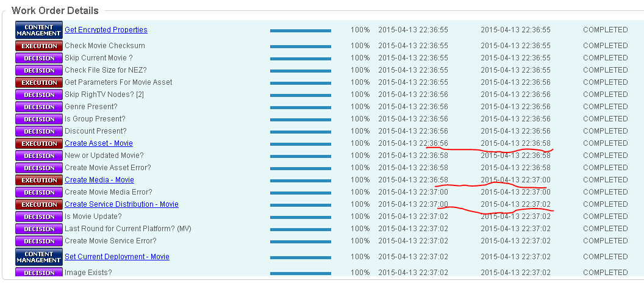Click Execution badge beside Create Asset - Movie
The image size is (644, 283).
tap(39, 143)
